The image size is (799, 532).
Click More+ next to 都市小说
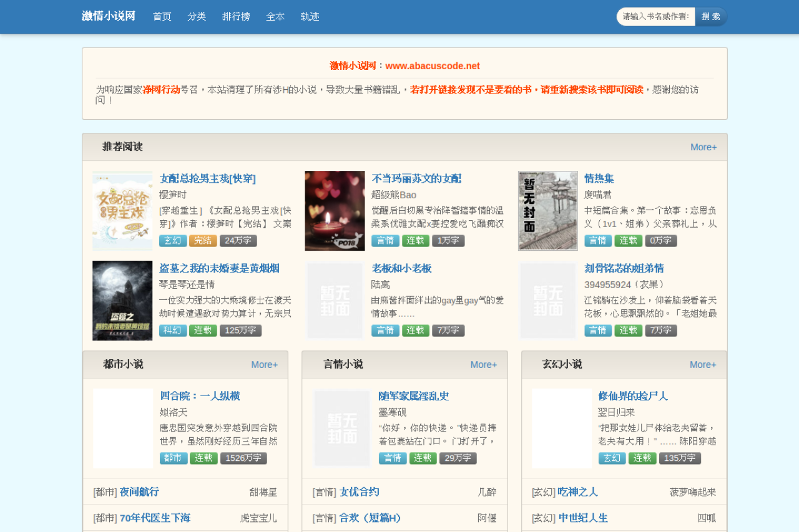coord(265,365)
